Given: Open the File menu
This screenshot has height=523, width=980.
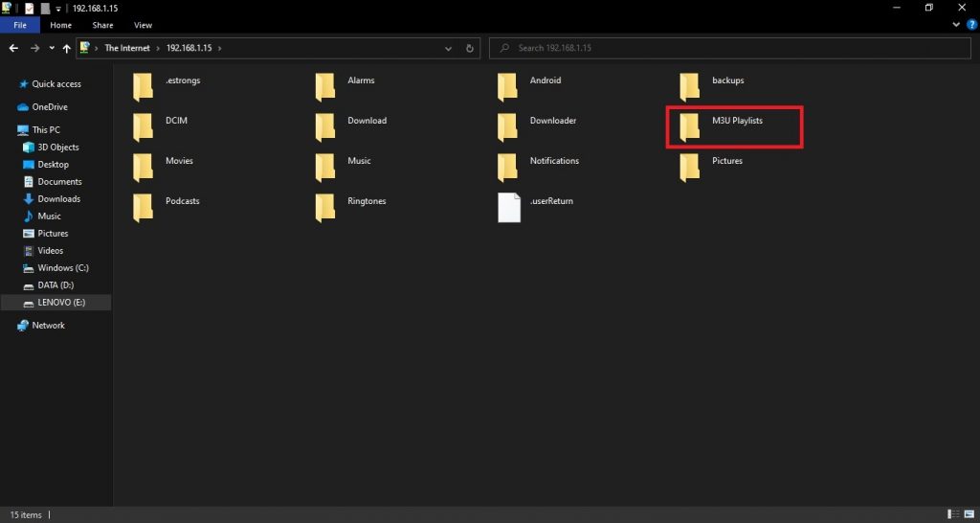Looking at the screenshot, I should [20, 25].
